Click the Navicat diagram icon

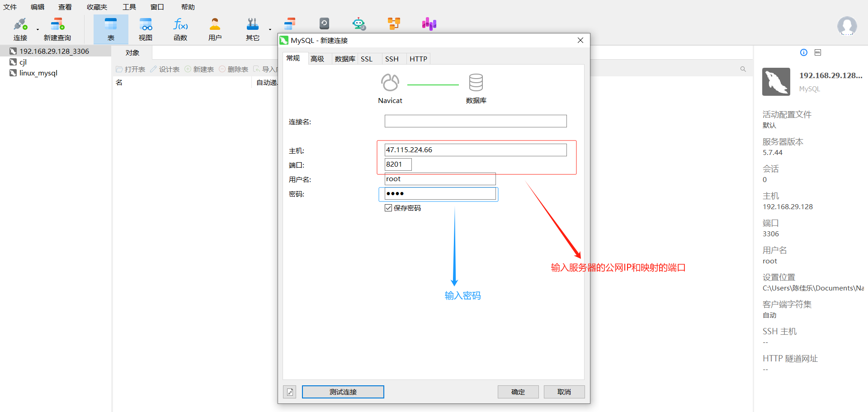coord(390,83)
